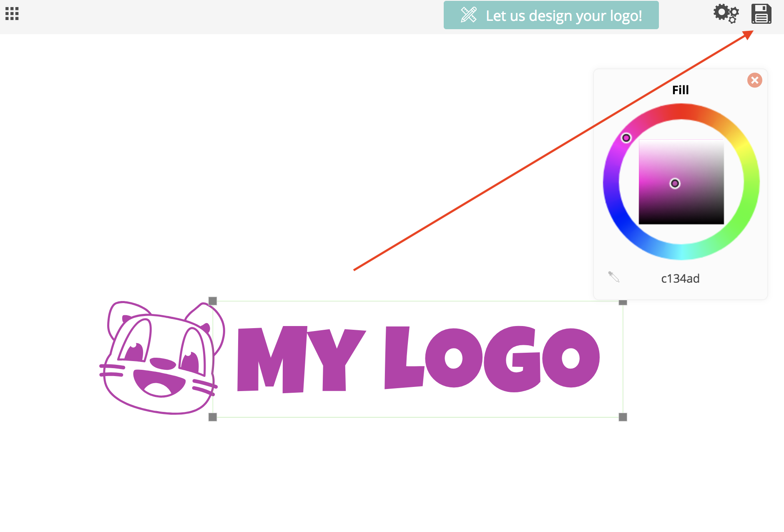This screenshot has width=784, height=532.
Task: Open the settings gears icon
Action: click(726, 14)
